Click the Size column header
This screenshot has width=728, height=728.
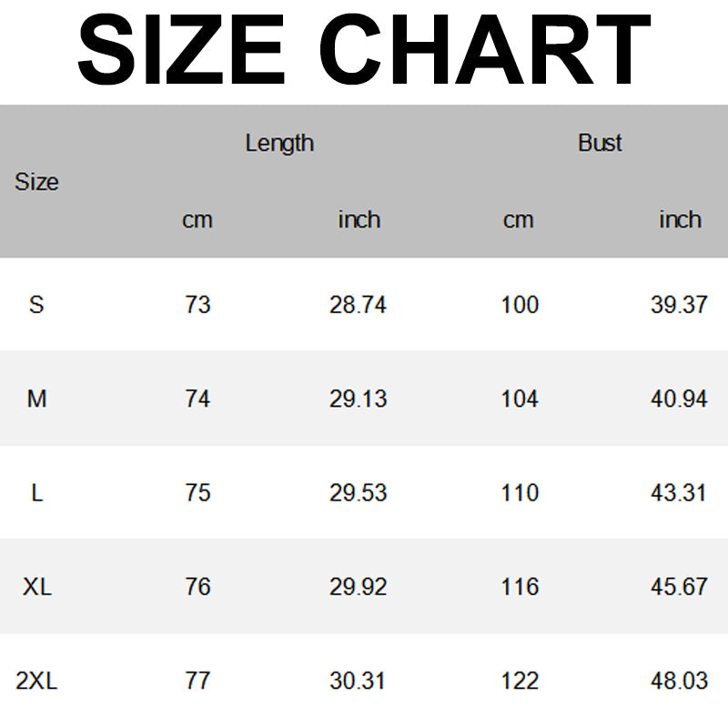[36, 182]
